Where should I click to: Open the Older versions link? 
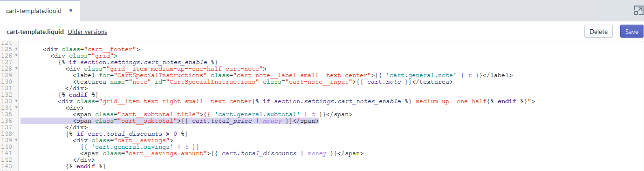point(87,32)
